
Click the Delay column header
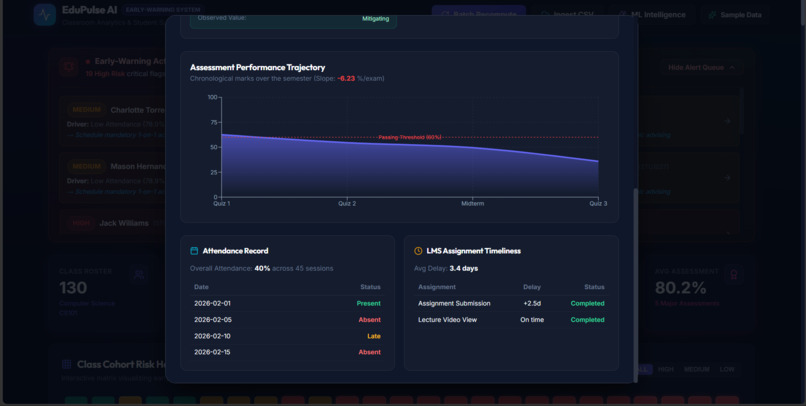[x=532, y=287]
